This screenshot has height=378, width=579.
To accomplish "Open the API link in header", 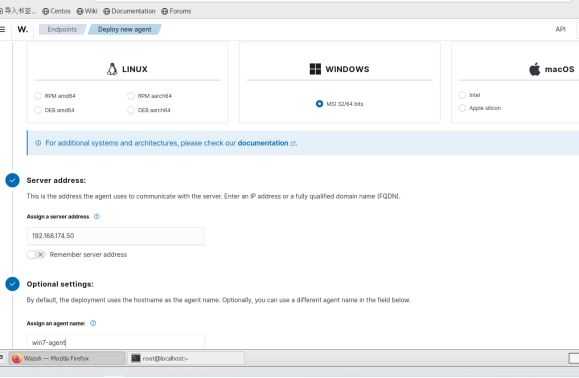I will [x=560, y=29].
